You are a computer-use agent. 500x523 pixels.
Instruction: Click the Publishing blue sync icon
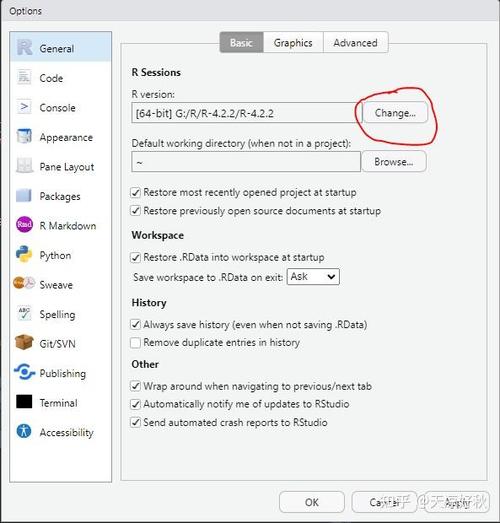[24, 372]
